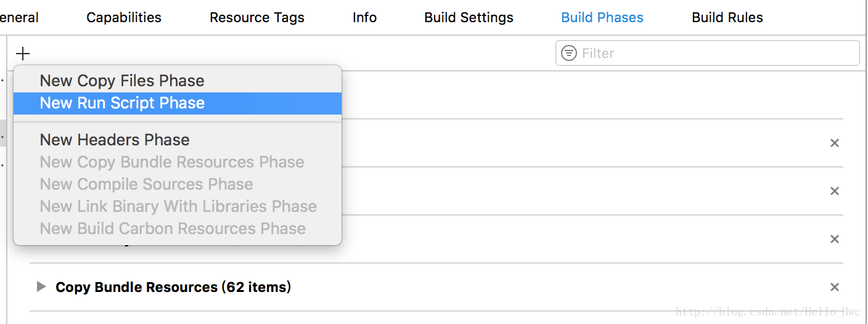Viewport: 868px width, 324px height.
Task: Choose New Link Binary With Libraries Phase
Action: pyautogui.click(x=178, y=206)
